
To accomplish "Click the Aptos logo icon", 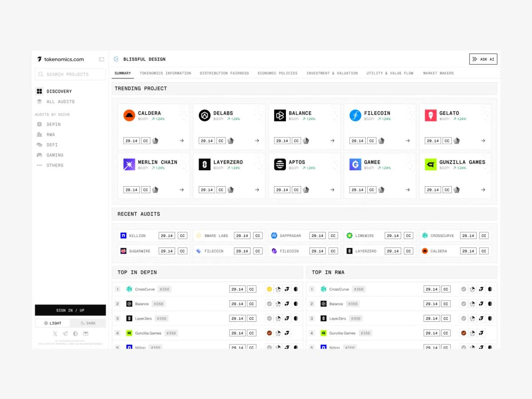I will tap(280, 164).
